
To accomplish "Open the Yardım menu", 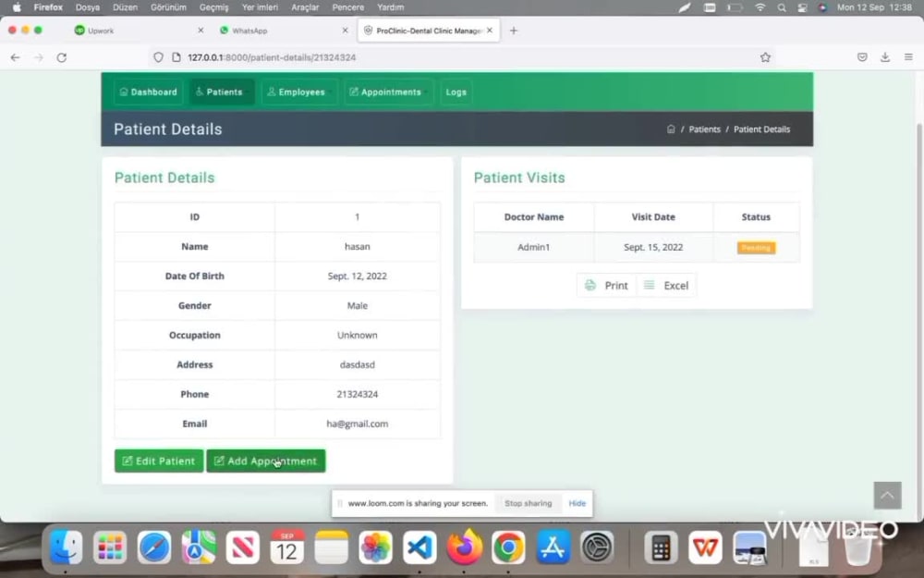I will click(390, 7).
